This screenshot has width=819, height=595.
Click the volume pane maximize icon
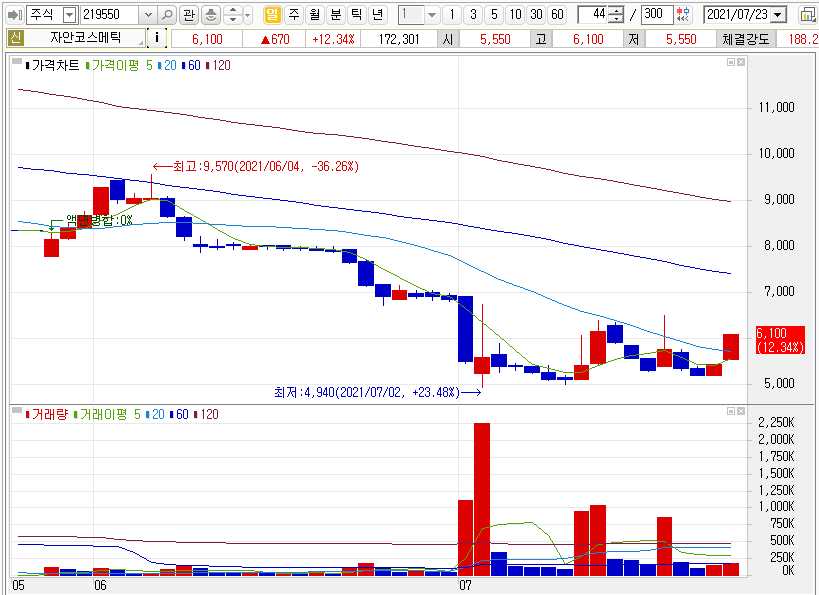point(731,411)
